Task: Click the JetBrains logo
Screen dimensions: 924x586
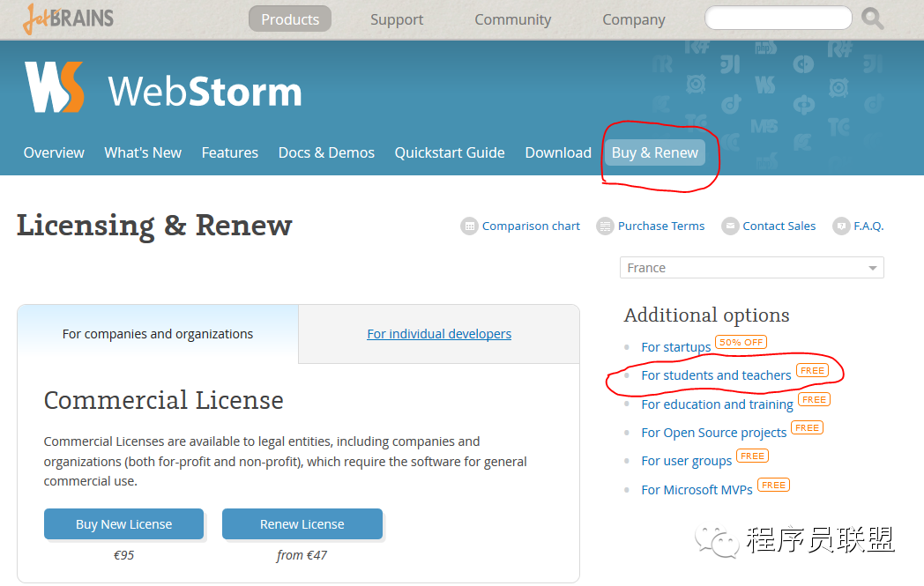Action: click(68, 19)
